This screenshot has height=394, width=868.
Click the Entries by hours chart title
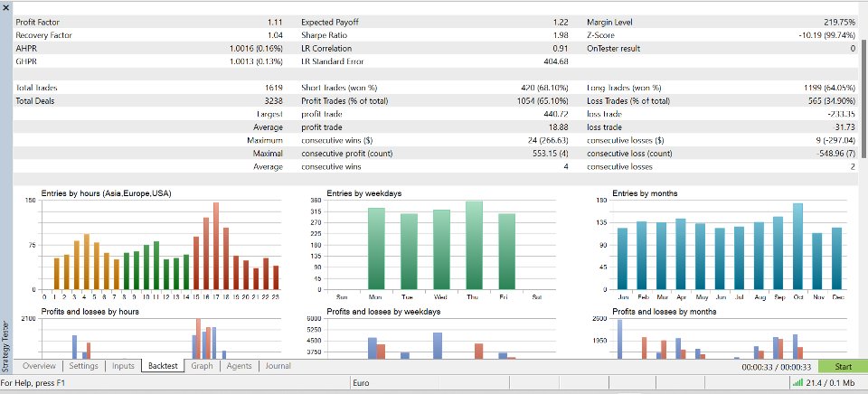point(107,193)
